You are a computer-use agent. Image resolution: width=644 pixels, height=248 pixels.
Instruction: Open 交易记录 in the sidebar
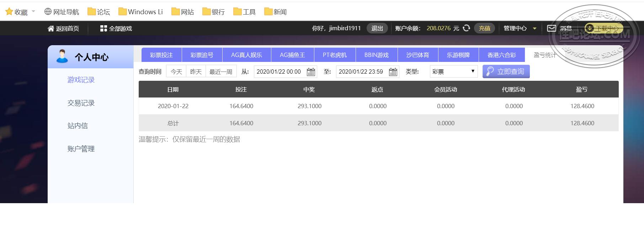coord(81,103)
